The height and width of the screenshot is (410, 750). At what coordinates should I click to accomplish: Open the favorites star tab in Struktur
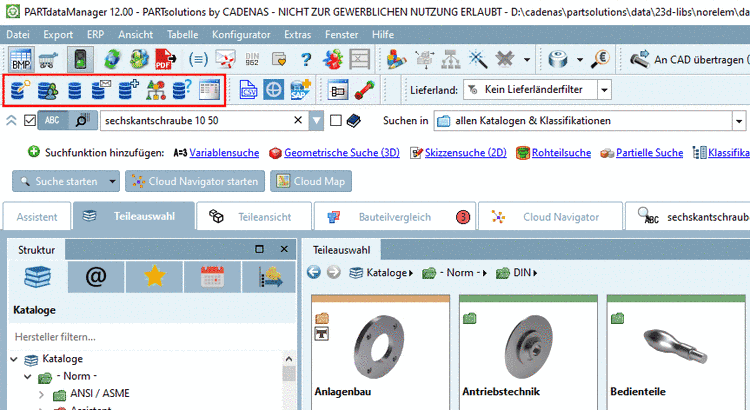(154, 277)
